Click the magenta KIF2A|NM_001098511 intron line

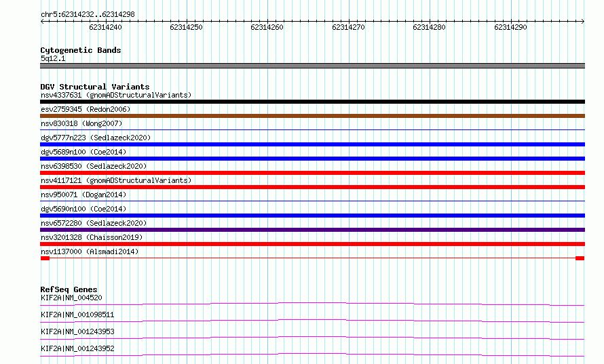312,321
